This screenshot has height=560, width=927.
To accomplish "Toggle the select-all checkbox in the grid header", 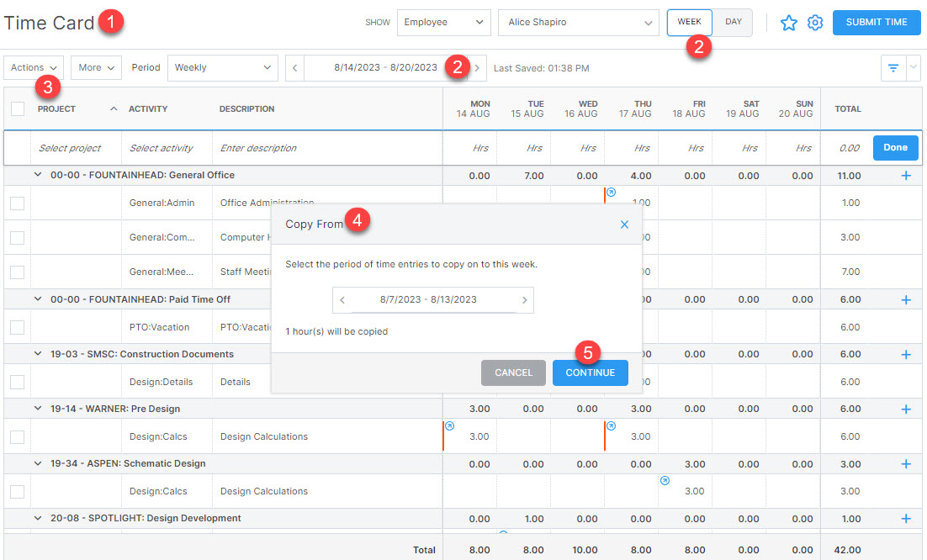I will pos(17,109).
